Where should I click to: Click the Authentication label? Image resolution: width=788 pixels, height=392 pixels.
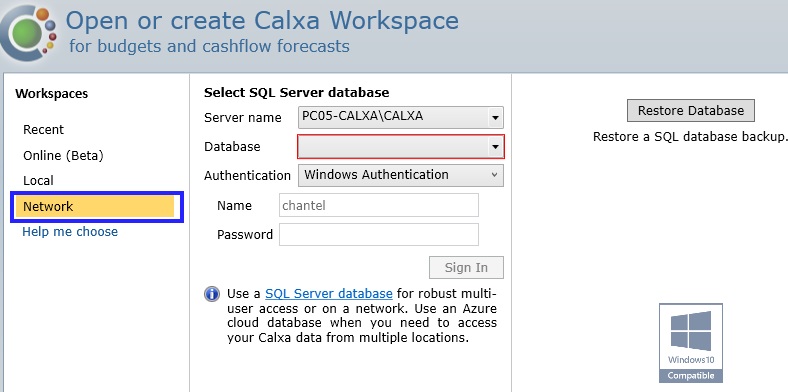point(247,176)
